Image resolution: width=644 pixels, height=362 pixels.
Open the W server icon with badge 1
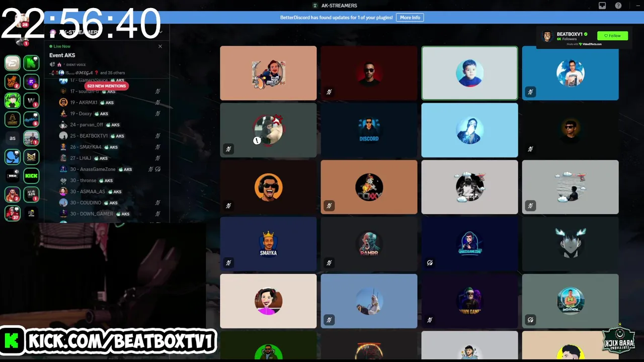tap(31, 100)
